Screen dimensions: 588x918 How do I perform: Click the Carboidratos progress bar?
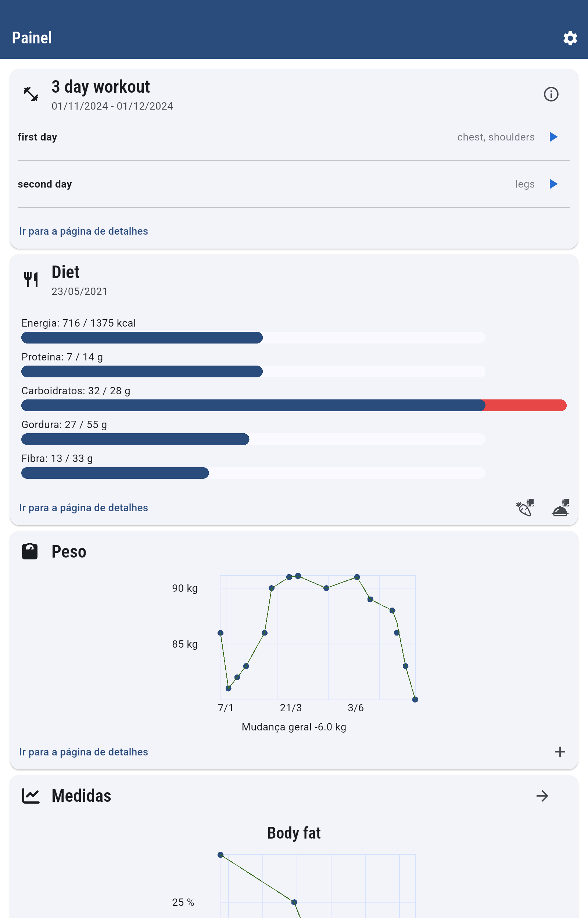[293, 405]
